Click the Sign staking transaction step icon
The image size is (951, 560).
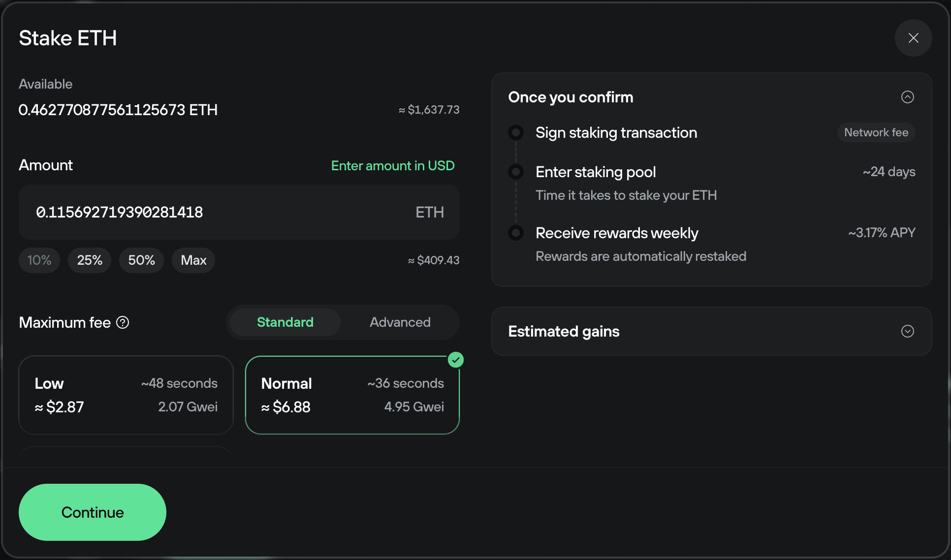(515, 132)
